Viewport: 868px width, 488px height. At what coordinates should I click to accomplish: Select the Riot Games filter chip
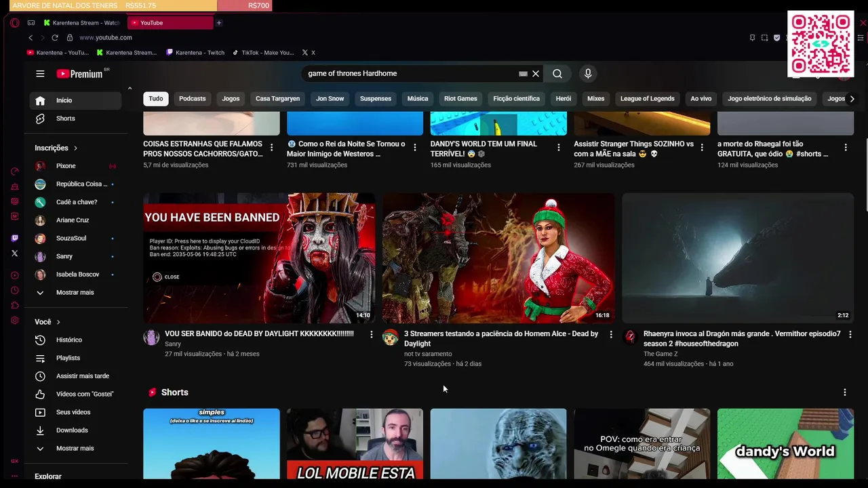pyautogui.click(x=460, y=99)
